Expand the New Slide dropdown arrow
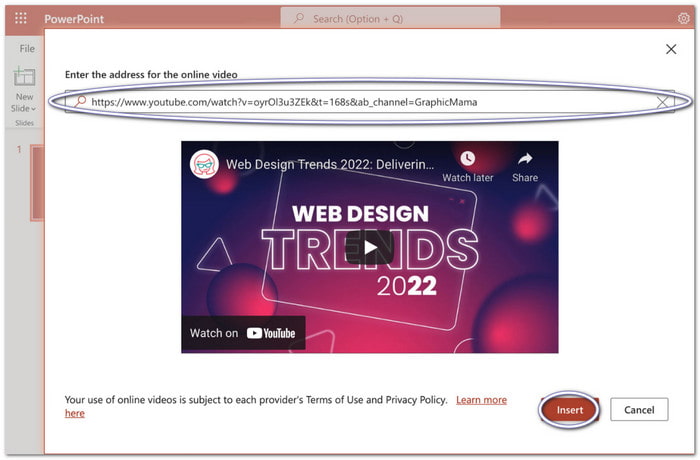The image size is (700, 460). [33, 109]
